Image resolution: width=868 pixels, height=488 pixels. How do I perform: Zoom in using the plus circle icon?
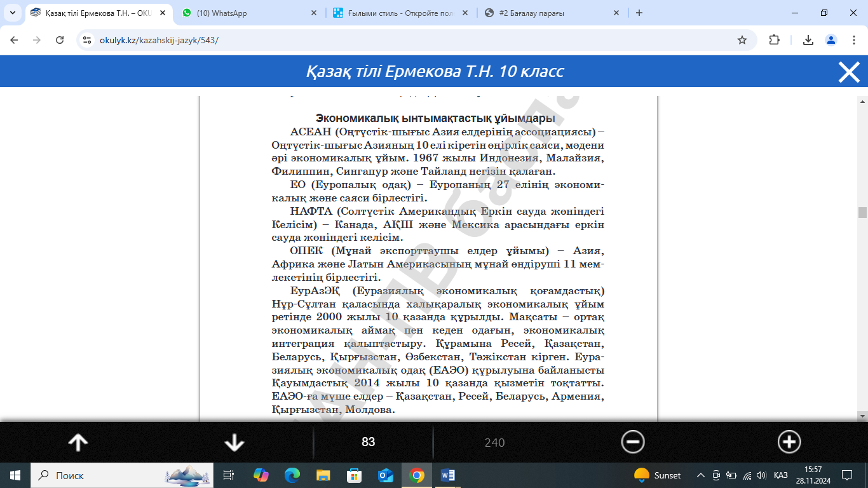(789, 442)
